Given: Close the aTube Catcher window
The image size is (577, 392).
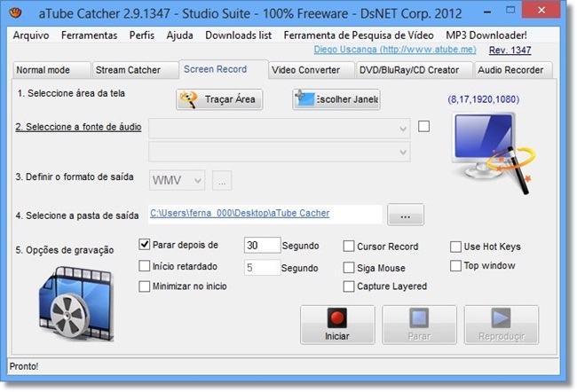Looking at the screenshot, I should [x=541, y=11].
